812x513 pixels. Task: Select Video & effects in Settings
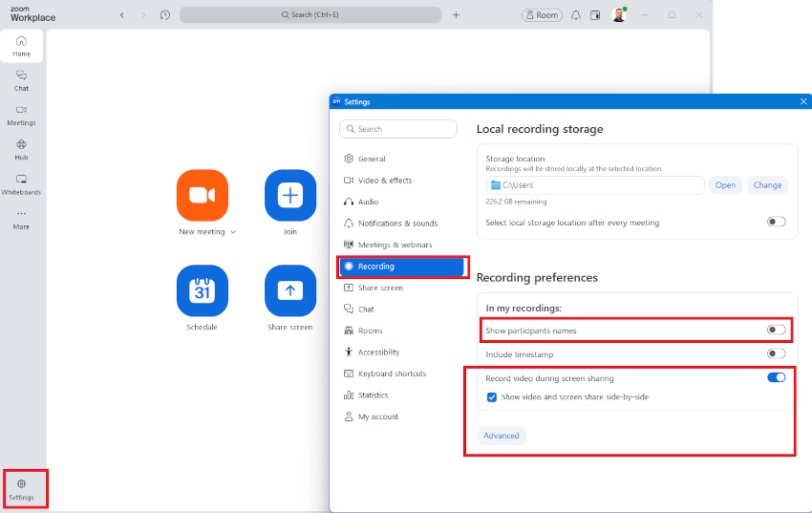click(x=401, y=181)
